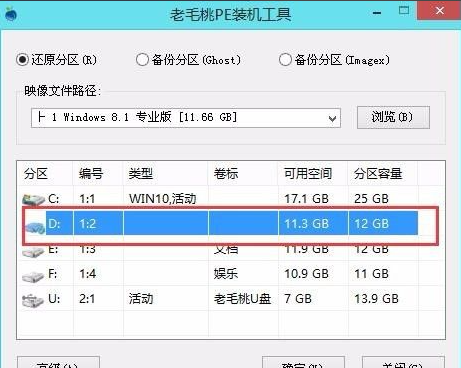
Task: Maximize the 老毛桃PE装机工具 window
Action: pyautogui.click(x=404, y=11)
